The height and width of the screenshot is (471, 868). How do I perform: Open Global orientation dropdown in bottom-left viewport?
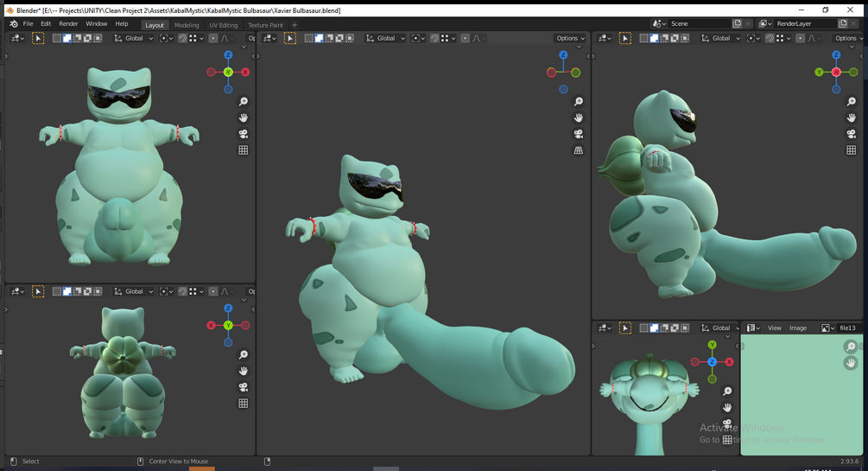(x=133, y=291)
